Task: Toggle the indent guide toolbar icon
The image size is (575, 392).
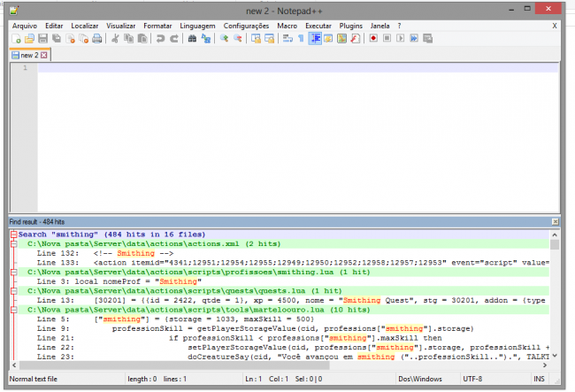Action: pos(315,39)
